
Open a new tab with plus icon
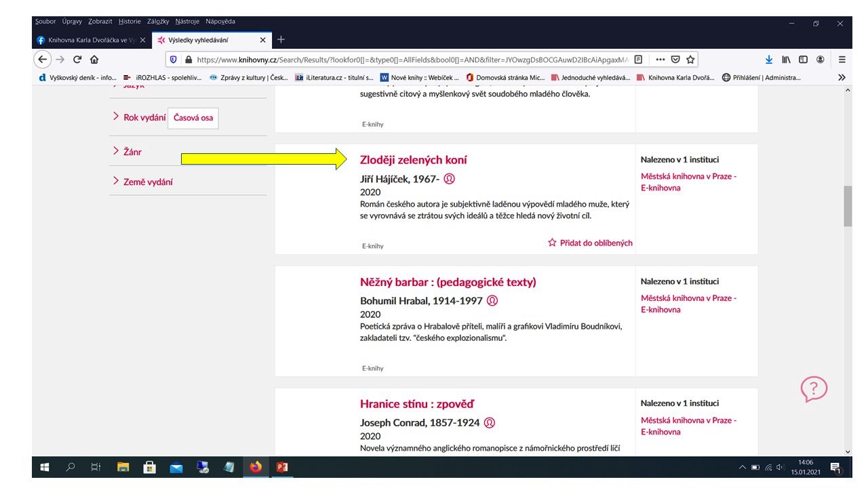[x=281, y=39]
